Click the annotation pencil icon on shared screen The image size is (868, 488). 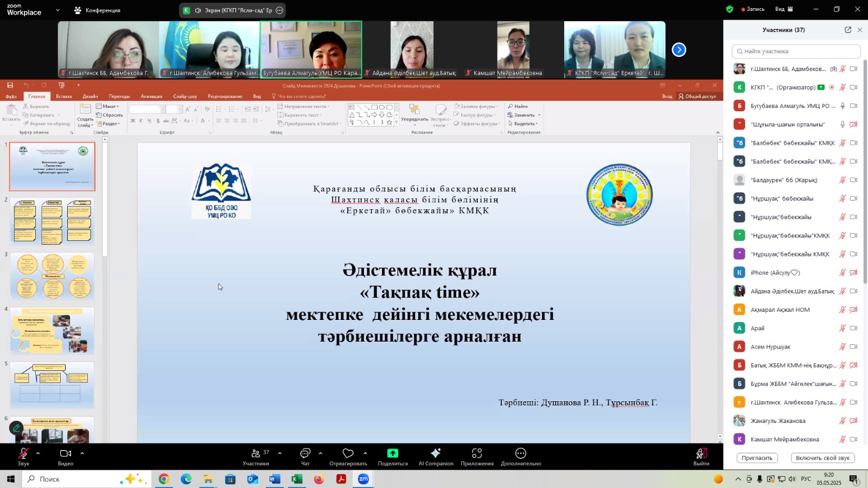click(16, 428)
